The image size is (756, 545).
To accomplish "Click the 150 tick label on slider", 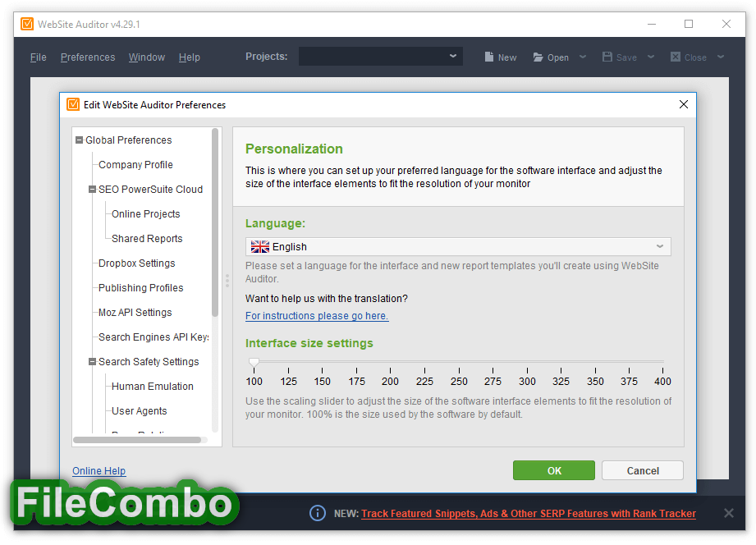I will click(322, 382).
